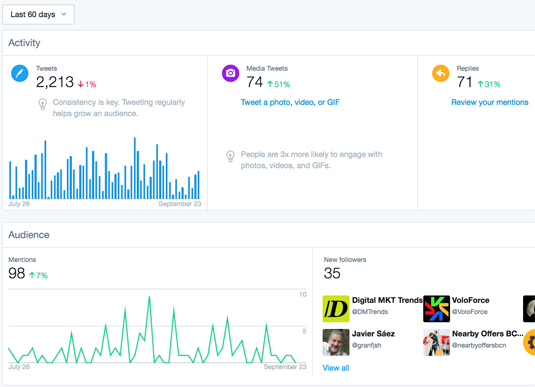The width and height of the screenshot is (535, 387).
Task: Open the VoloForce profile avatar
Action: pos(436,309)
